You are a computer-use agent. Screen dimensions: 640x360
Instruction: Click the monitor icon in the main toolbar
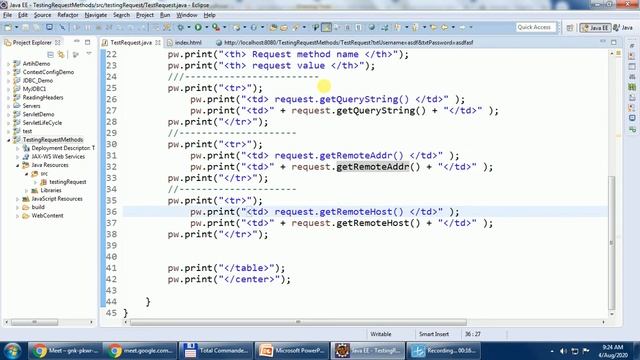pyautogui.click(x=49, y=27)
